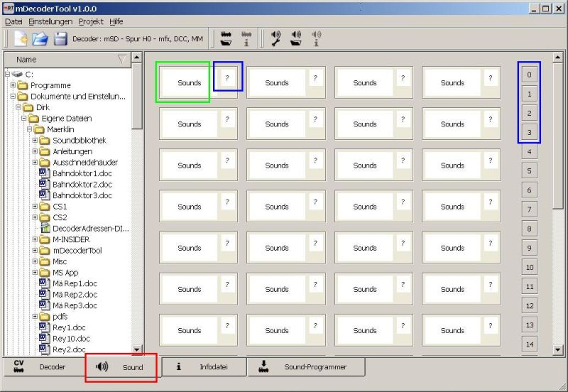Screen dimensions: 568x392
Task: Switch to the Decoder tab
Action: 44,367
